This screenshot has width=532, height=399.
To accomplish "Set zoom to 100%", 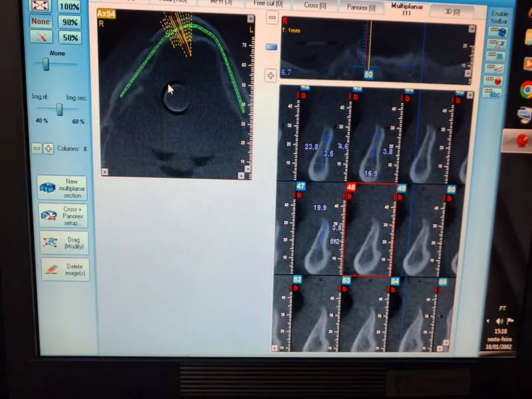I will (70, 7).
